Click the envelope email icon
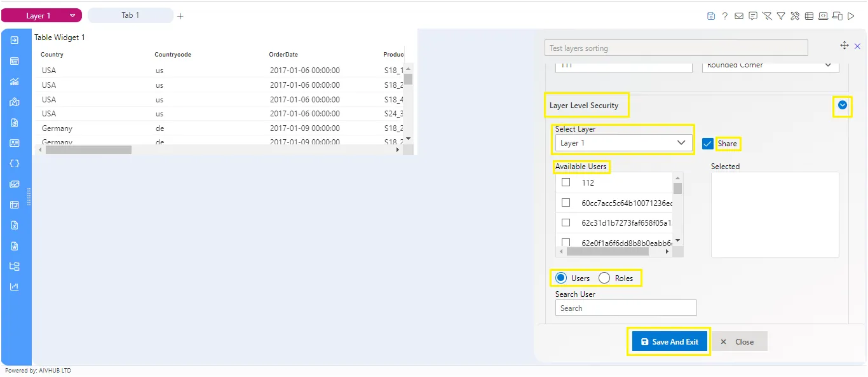 [x=739, y=16]
